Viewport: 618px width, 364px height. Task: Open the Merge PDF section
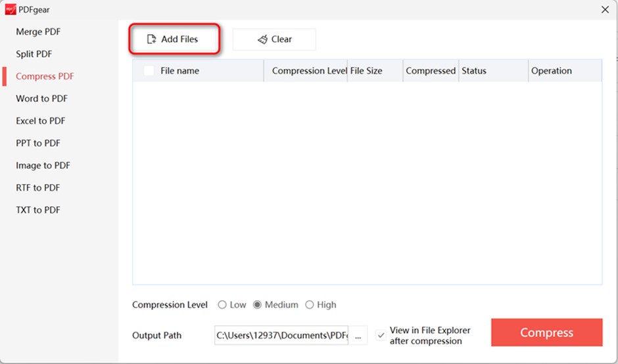tap(38, 32)
